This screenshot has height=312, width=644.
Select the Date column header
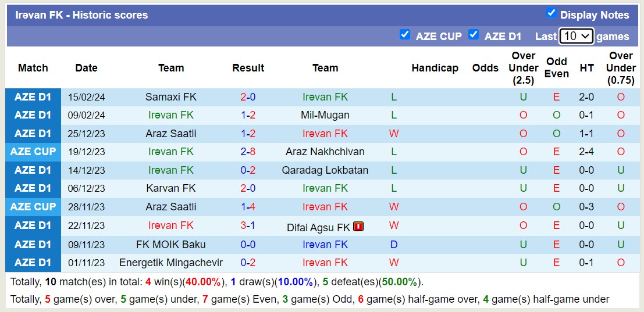[x=86, y=68]
